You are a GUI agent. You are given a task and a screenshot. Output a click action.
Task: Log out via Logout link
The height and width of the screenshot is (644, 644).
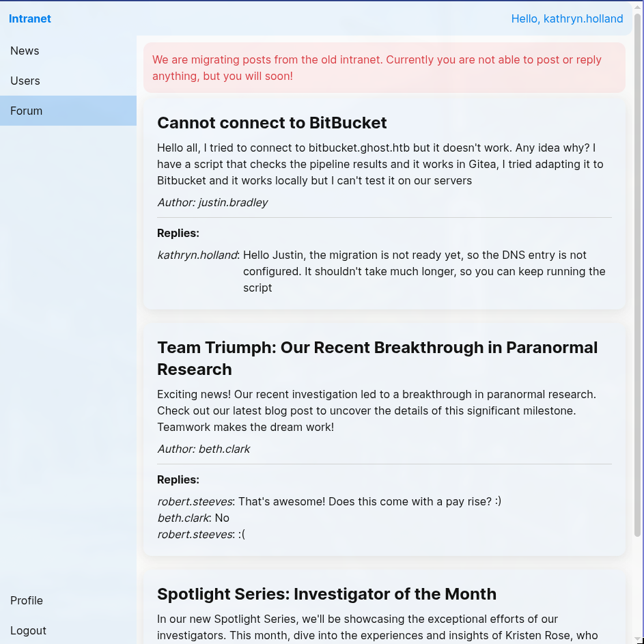click(68, 630)
